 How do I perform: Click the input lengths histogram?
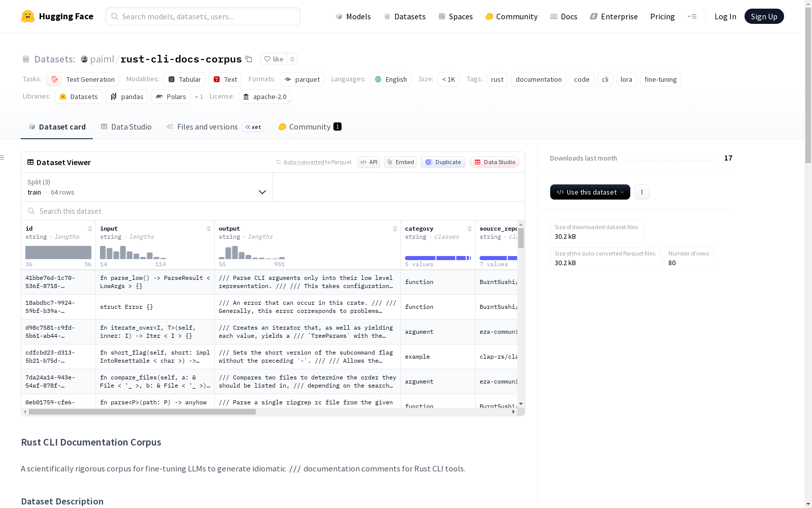click(133, 252)
